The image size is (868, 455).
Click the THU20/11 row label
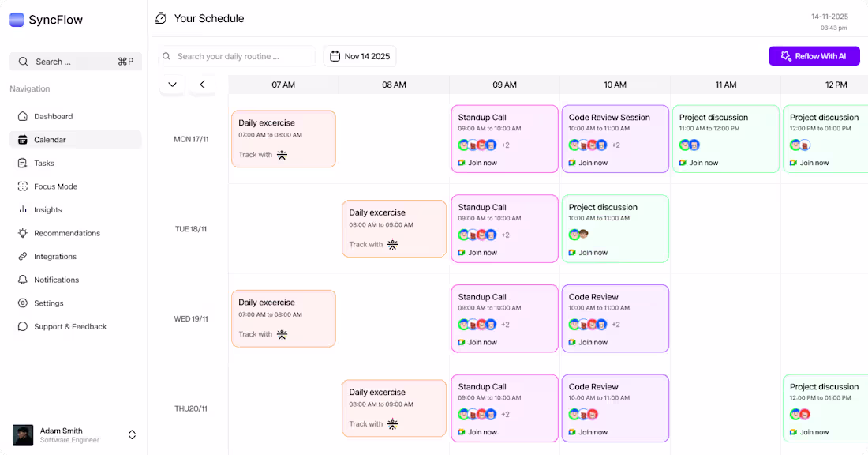tap(191, 408)
